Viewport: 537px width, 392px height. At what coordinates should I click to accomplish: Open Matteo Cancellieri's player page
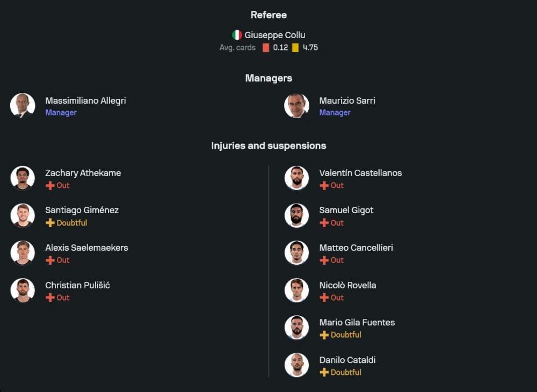click(x=356, y=248)
